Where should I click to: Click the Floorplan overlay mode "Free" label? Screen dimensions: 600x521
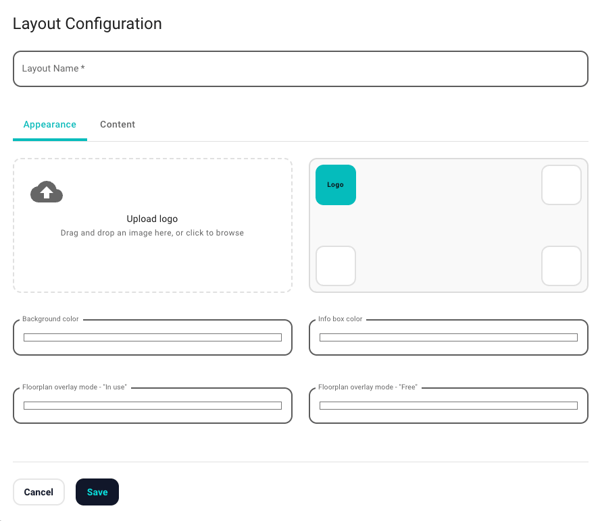pos(367,387)
